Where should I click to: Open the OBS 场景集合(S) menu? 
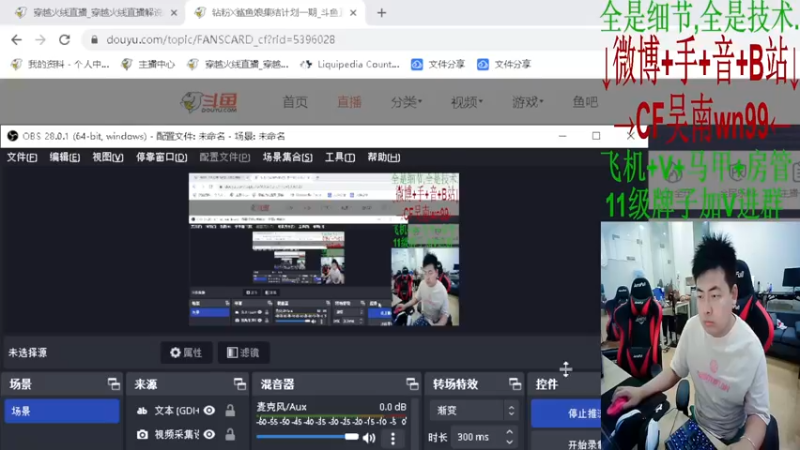click(x=288, y=157)
